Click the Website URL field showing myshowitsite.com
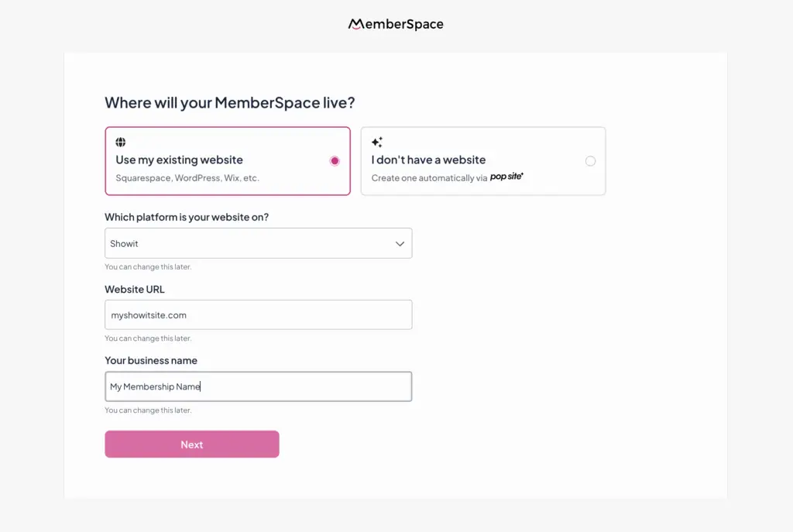This screenshot has height=532, width=793. [x=258, y=314]
